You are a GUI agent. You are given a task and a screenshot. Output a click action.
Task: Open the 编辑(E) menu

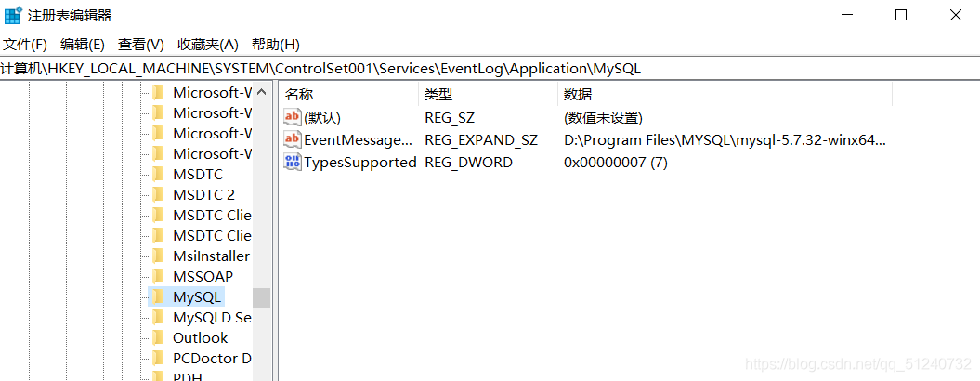83,45
